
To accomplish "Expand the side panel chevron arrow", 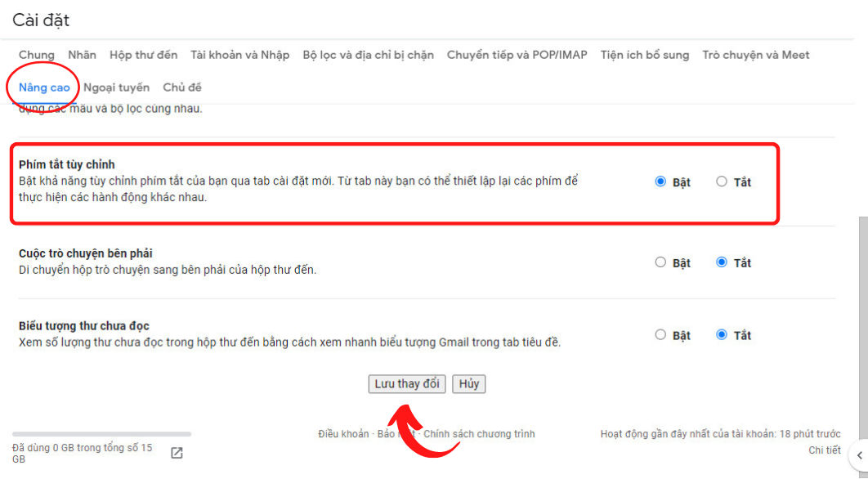I will click(860, 455).
